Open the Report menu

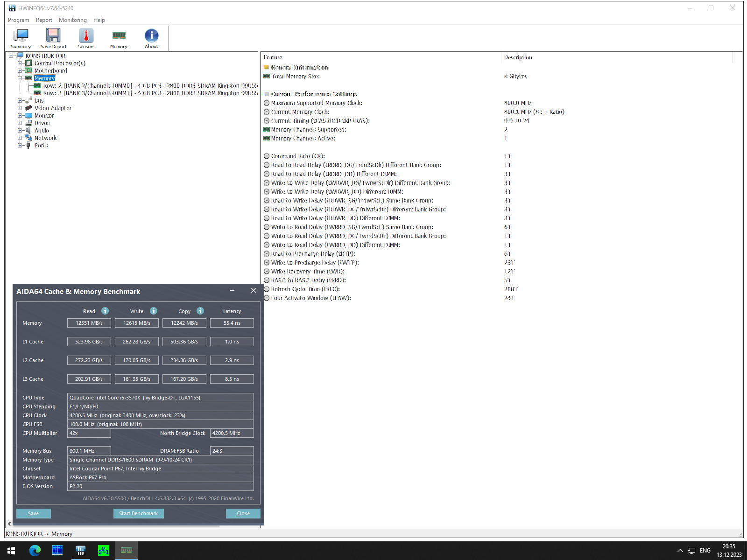pyautogui.click(x=44, y=20)
